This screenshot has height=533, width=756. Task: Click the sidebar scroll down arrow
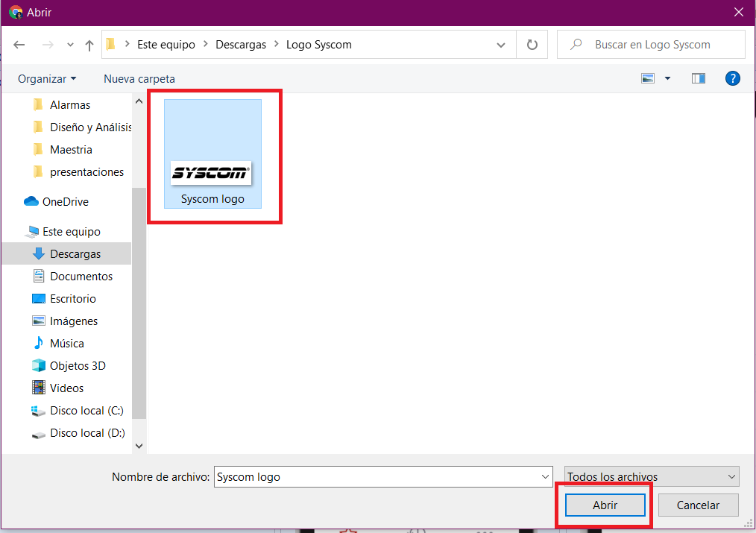pos(139,446)
